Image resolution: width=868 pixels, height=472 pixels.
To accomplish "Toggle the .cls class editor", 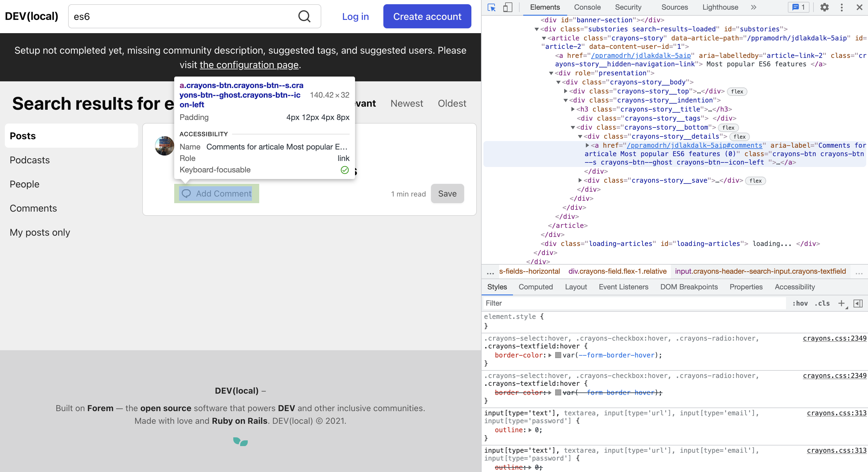I will [x=822, y=303].
